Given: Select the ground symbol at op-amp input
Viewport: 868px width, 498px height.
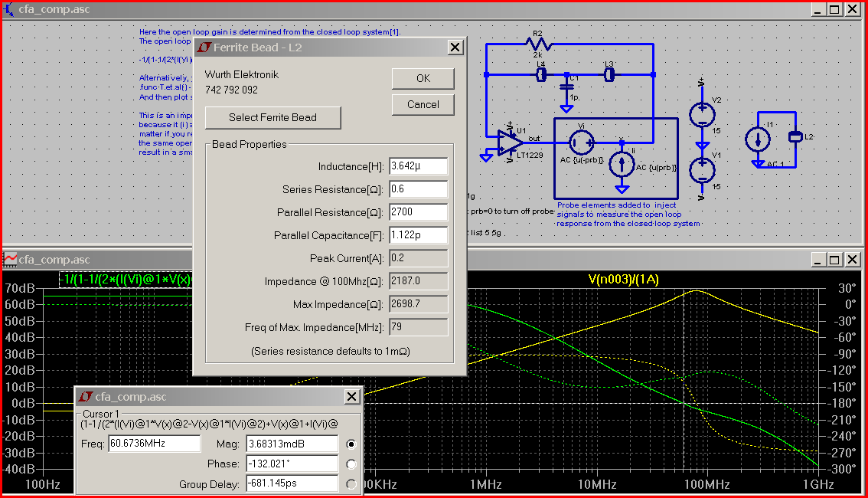Looking at the screenshot, I should [x=486, y=158].
